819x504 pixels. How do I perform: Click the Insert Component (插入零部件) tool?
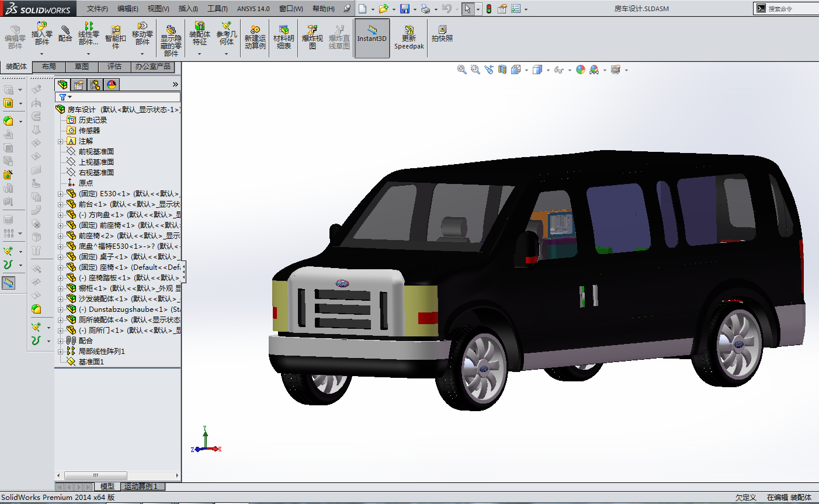pos(42,34)
